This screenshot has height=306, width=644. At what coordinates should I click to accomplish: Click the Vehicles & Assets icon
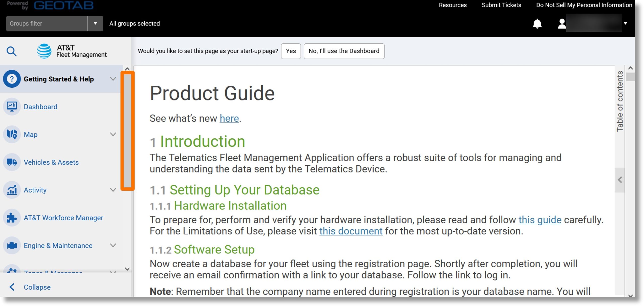click(12, 162)
